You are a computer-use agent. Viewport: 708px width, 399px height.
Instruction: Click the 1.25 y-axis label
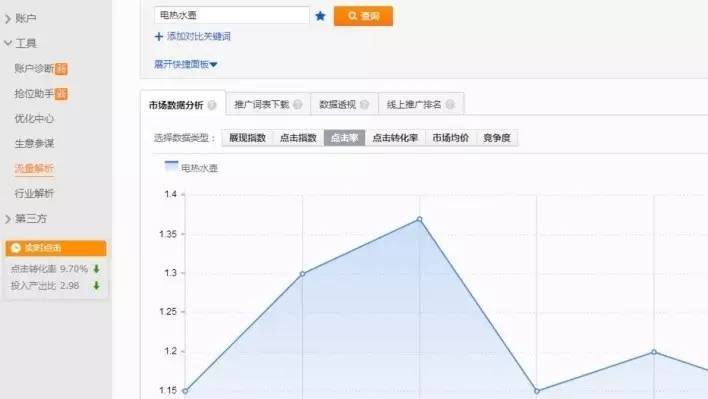168,312
